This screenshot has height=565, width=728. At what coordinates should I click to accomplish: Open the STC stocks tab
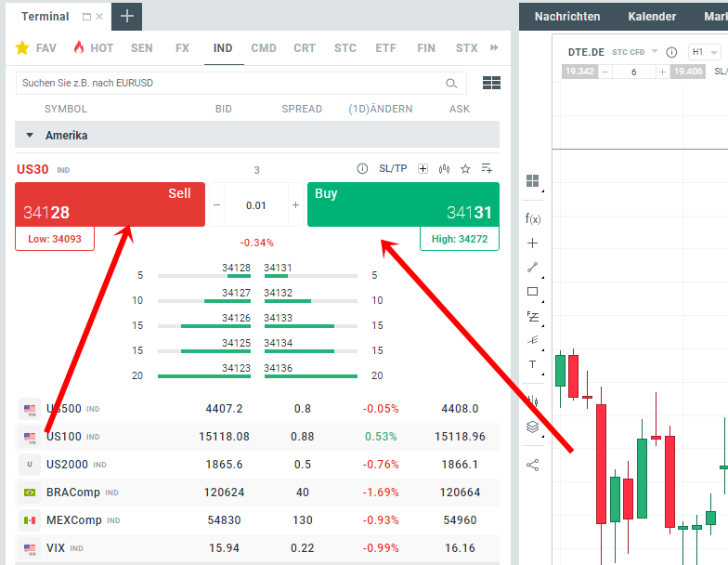(x=345, y=48)
